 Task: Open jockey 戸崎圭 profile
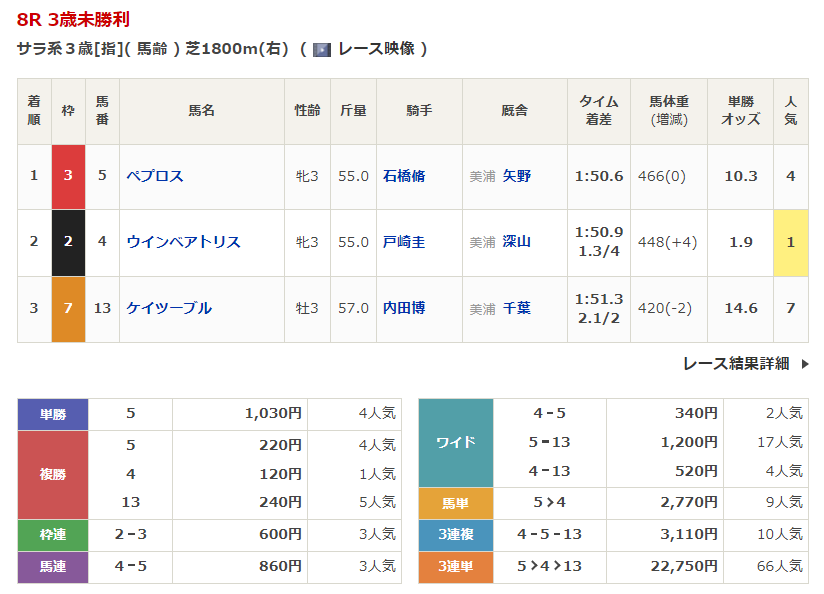[404, 242]
